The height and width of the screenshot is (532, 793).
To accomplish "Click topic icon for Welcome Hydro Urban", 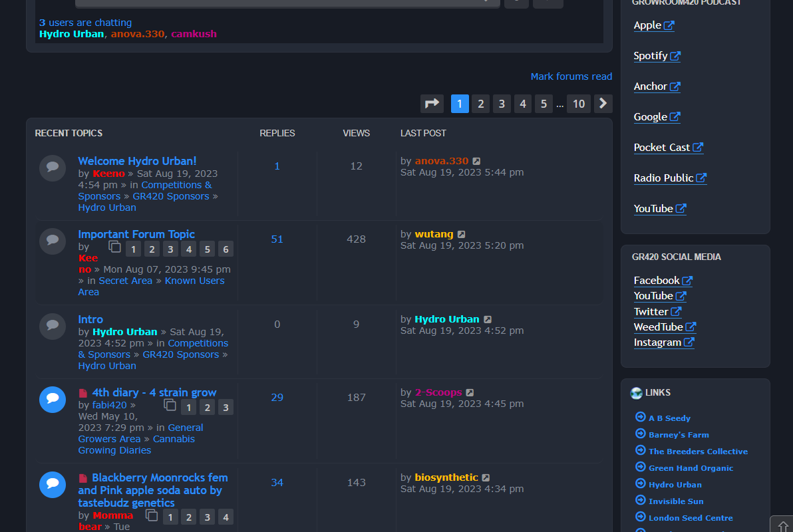I will [x=53, y=168].
